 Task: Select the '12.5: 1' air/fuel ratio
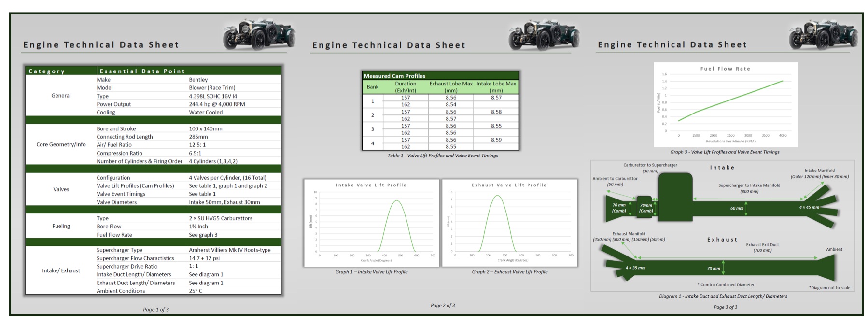coord(197,145)
